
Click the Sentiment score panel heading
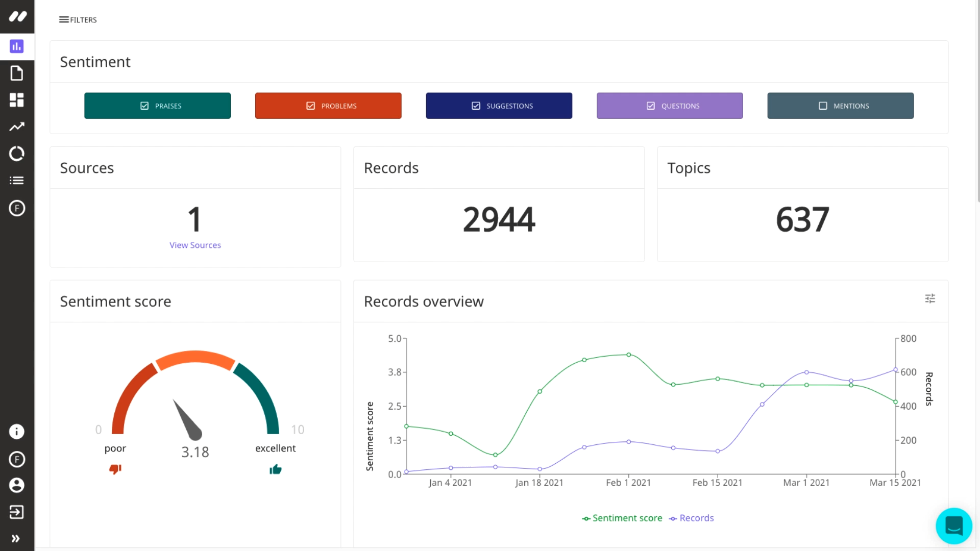pos(115,302)
